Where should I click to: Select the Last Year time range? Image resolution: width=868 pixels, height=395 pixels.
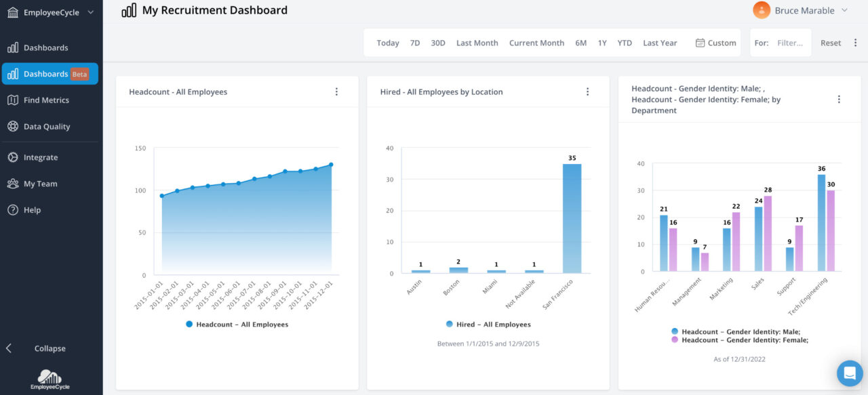point(659,42)
